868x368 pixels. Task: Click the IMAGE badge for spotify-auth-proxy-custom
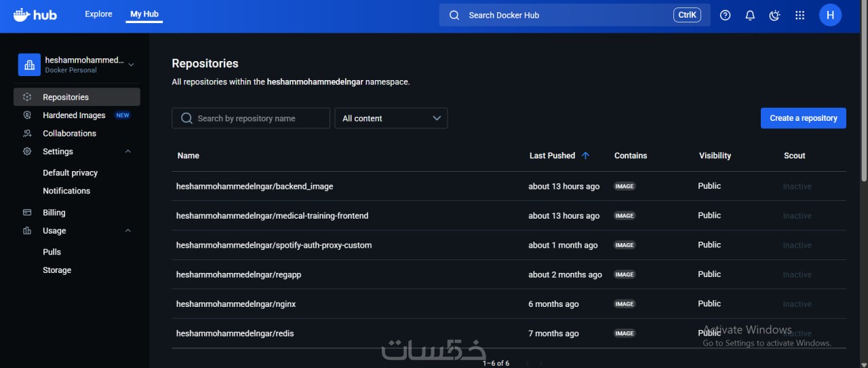[625, 245]
